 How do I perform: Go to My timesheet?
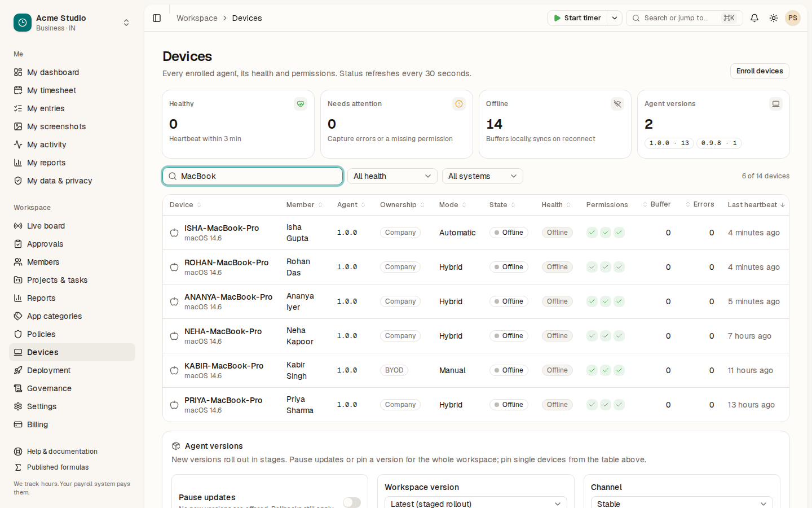pyautogui.click(x=72, y=90)
